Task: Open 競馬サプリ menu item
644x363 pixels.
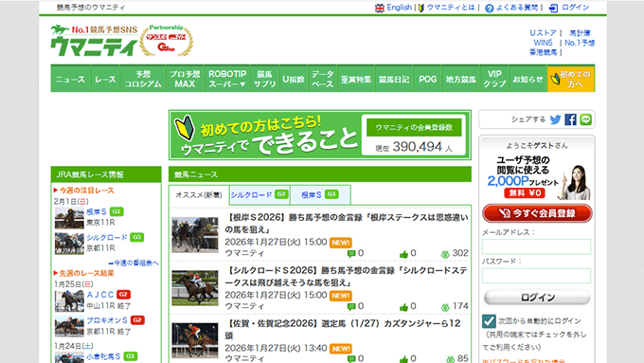Action: [264, 79]
